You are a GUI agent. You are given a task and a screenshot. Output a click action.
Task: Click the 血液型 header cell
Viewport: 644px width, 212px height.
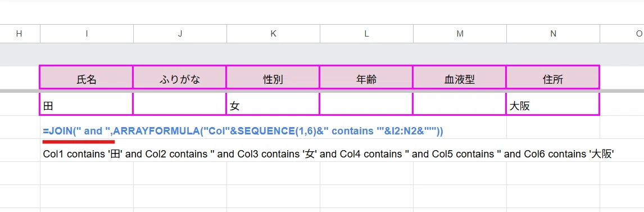pyautogui.click(x=459, y=77)
